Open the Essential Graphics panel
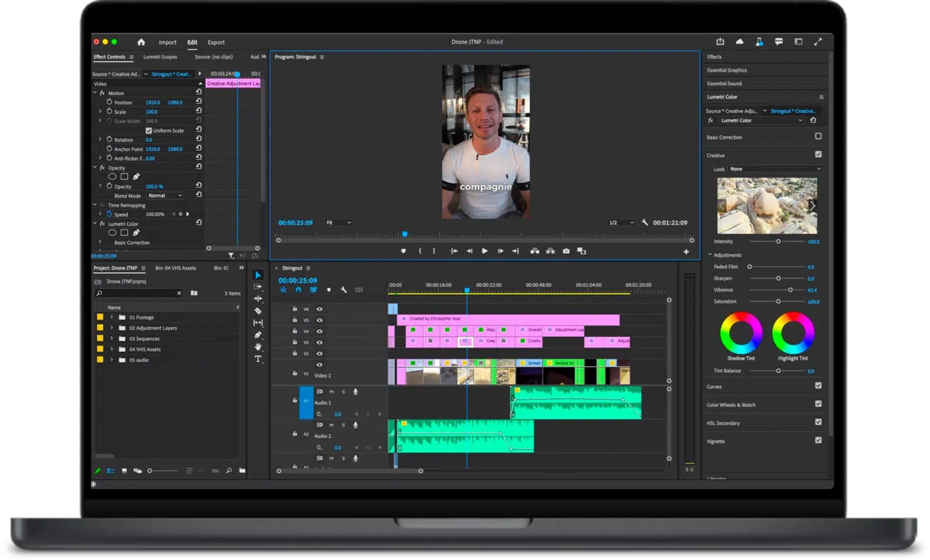Viewport: 930px width, 560px height. click(727, 70)
